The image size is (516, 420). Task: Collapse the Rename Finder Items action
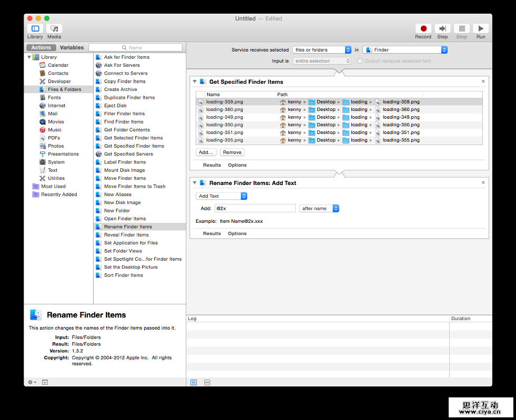tap(195, 183)
